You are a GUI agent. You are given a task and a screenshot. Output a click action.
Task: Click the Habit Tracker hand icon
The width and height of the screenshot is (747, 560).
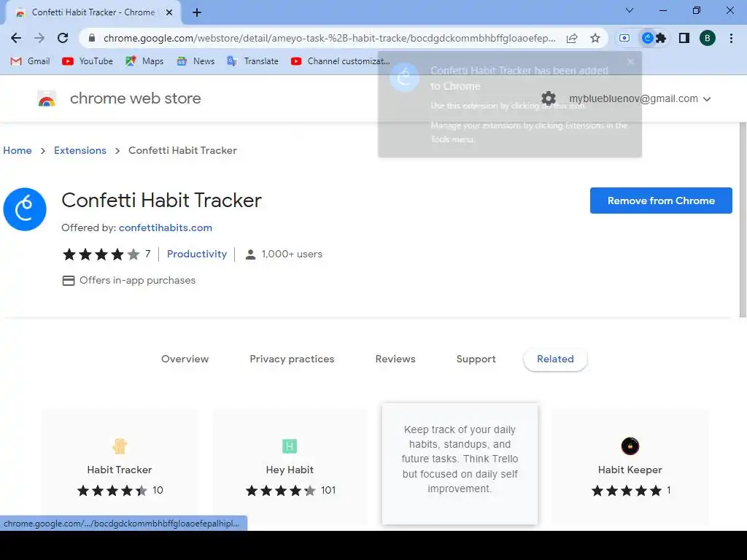point(119,446)
